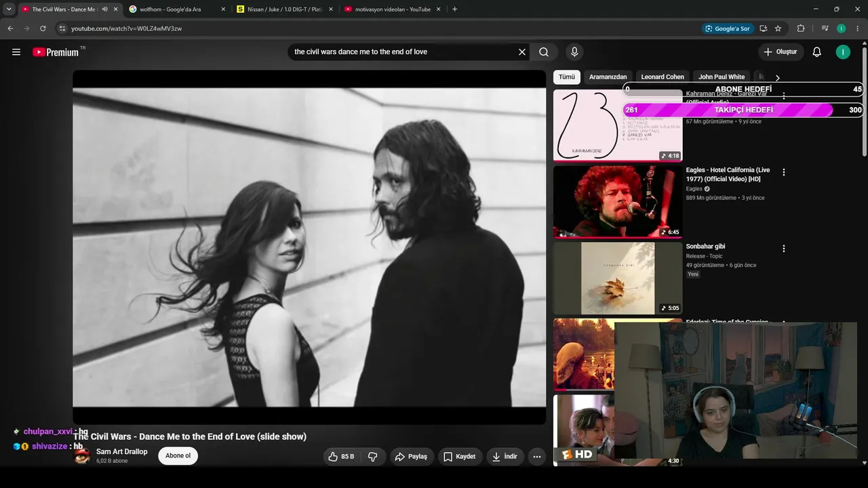The image size is (868, 488).
Task: Start voice search with the microphone
Action: click(x=574, y=52)
